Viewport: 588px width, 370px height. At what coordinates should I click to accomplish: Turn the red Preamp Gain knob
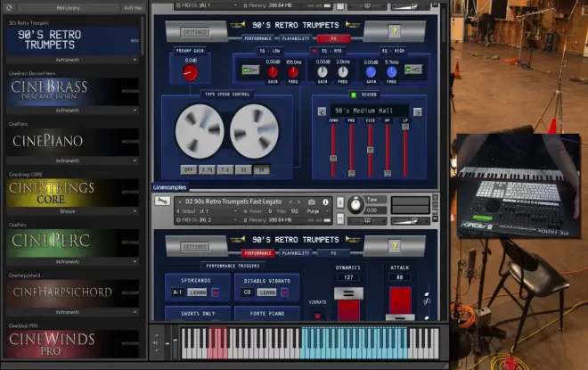(x=190, y=72)
